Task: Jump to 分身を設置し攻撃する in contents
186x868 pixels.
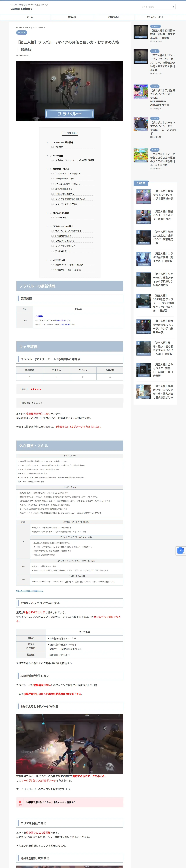Action: 64,194
